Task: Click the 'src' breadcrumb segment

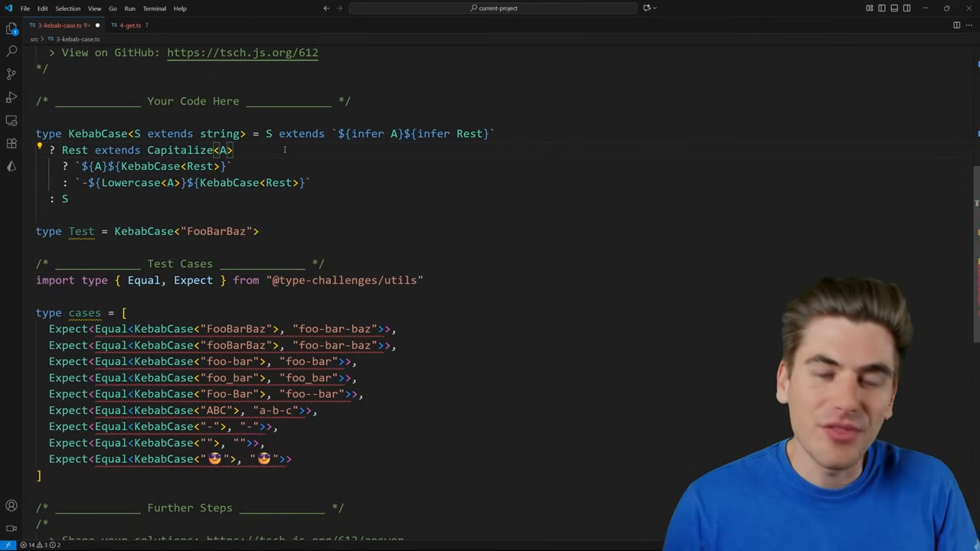Action: (x=34, y=39)
